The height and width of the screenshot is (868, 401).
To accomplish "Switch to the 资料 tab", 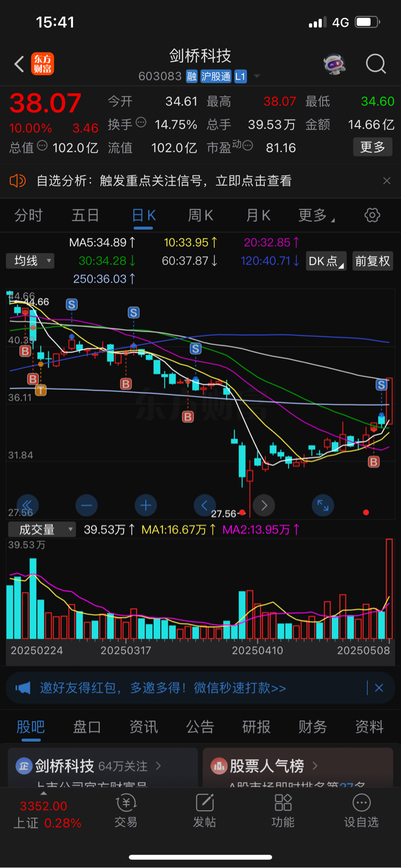I will pyautogui.click(x=369, y=727).
